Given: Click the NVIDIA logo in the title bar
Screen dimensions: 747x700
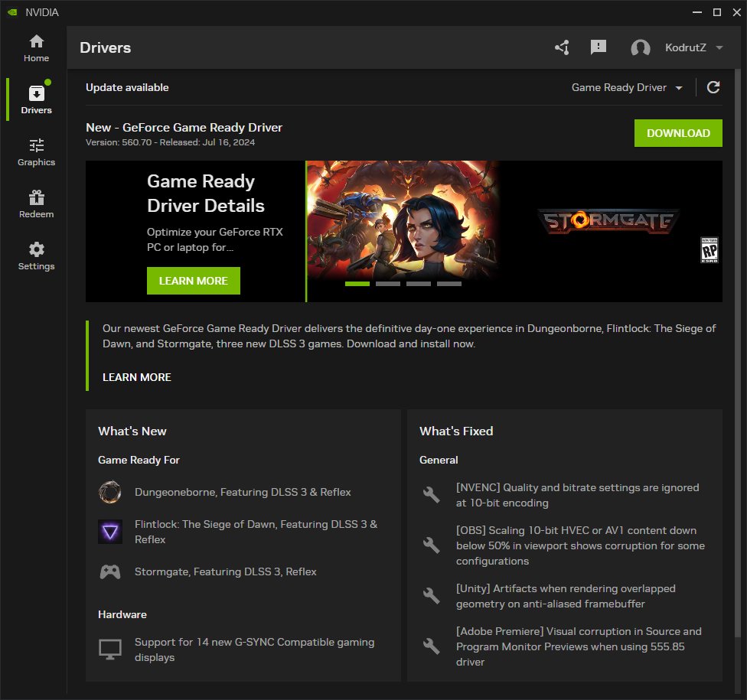Looking at the screenshot, I should 11,11.
